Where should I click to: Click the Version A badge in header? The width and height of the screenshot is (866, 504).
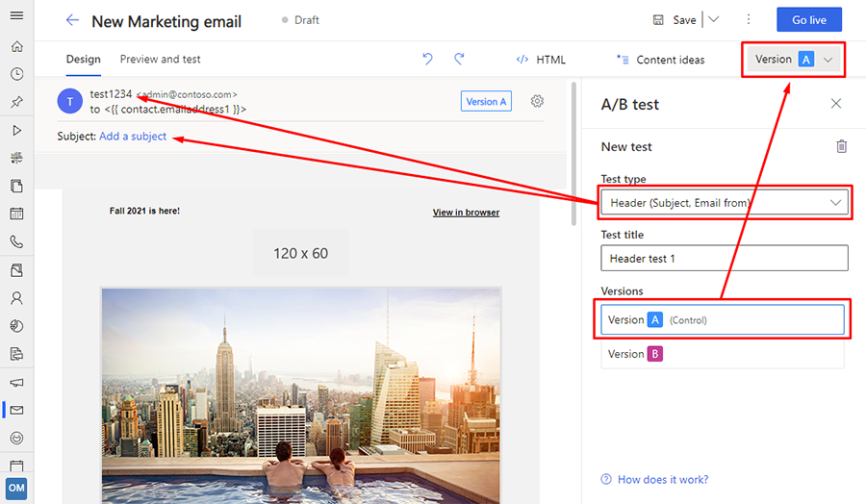(x=486, y=102)
